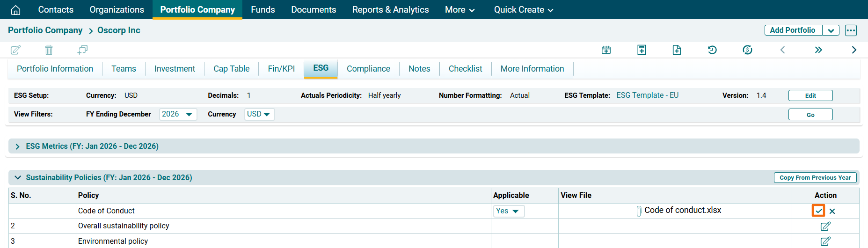Go to next record with right arrow
Screen dimensions: 868x248
pyautogui.click(x=854, y=50)
